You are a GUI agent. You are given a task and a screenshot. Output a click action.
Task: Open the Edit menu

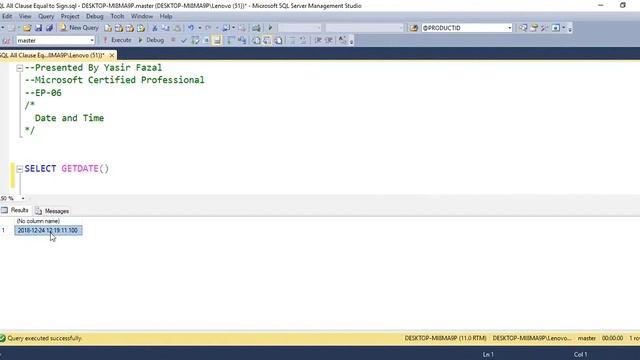(x=7, y=16)
